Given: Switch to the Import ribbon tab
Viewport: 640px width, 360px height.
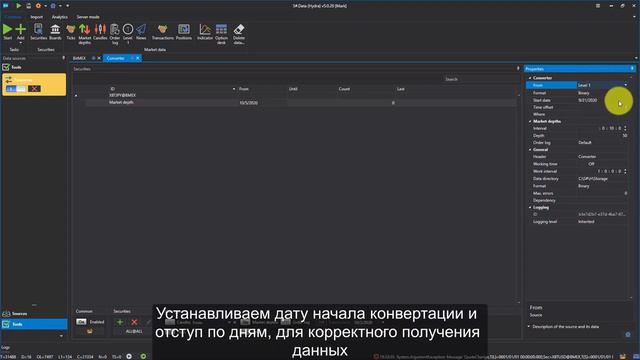Looking at the screenshot, I should 36,17.
